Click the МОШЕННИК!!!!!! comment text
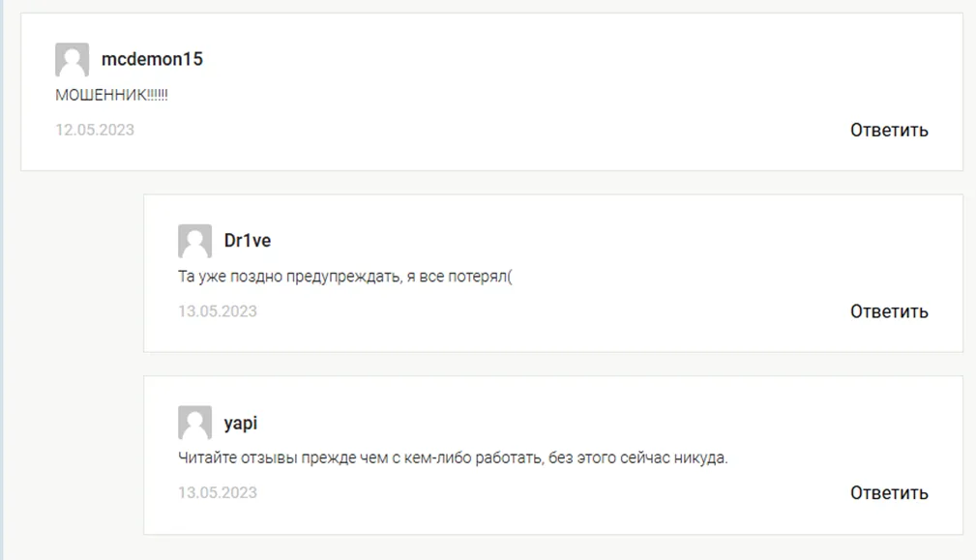976x560 pixels. (111, 95)
